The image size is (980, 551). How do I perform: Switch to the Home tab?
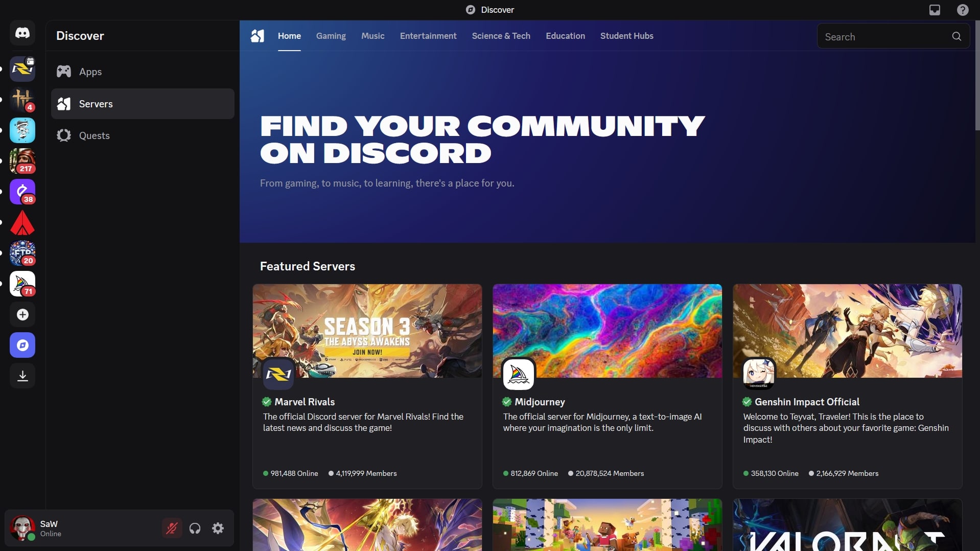(289, 36)
